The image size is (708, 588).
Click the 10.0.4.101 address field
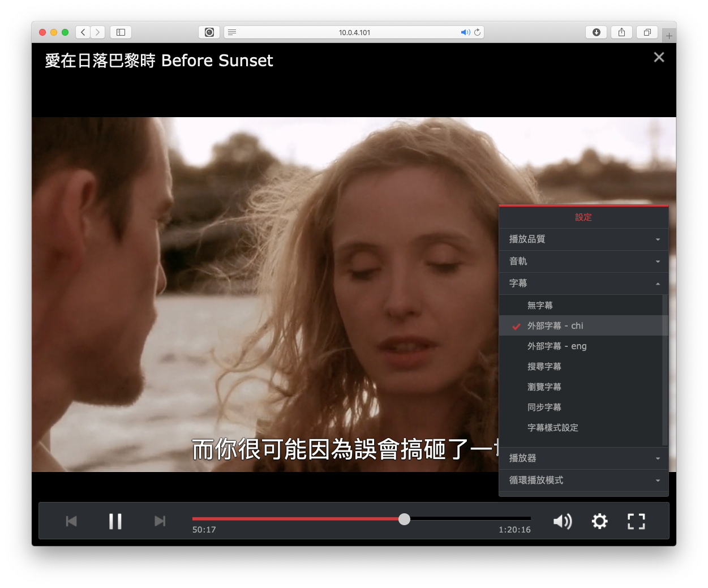[x=354, y=32]
